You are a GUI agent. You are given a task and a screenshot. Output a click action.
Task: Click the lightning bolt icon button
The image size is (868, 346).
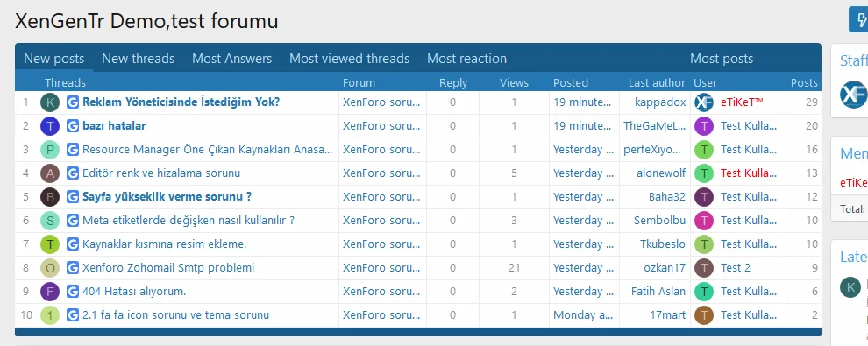pyautogui.click(x=860, y=20)
